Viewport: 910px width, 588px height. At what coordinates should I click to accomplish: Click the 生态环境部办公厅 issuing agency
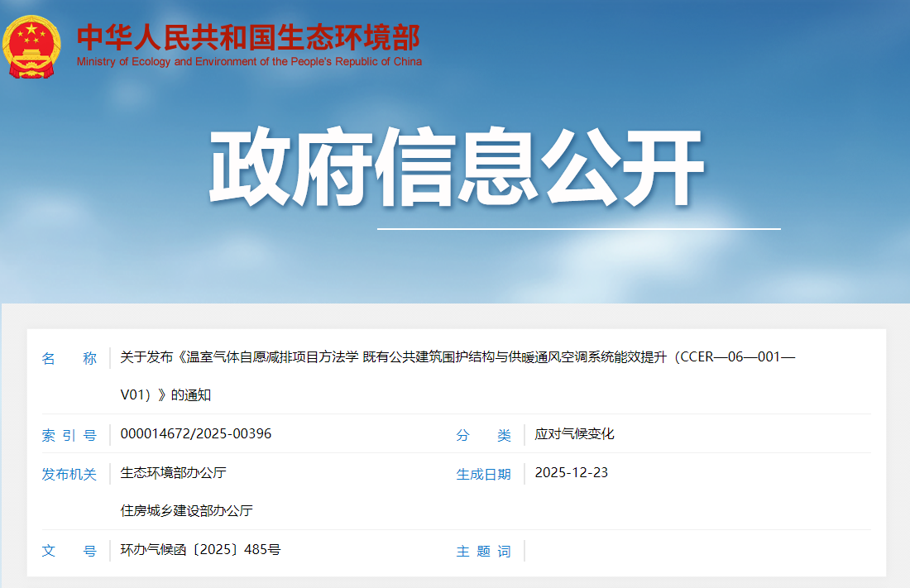(x=173, y=473)
